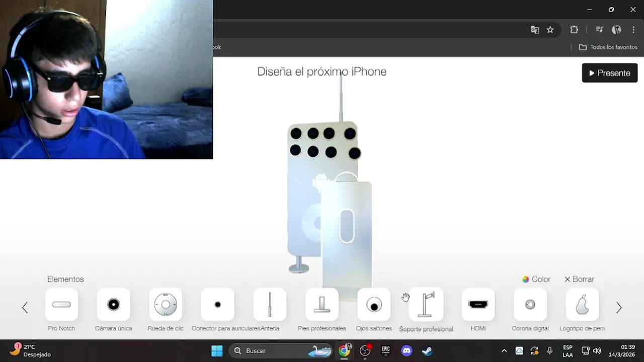Screen dimensions: 644x362
Task: Open the browser Extensions menu
Action: [x=574, y=30]
